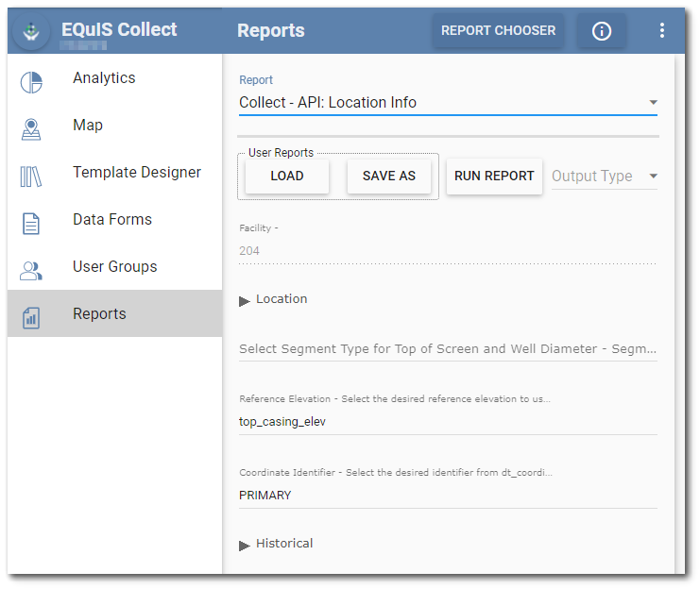Open the Report selection dropdown
Viewport: 700px width, 589px height.
click(x=448, y=103)
